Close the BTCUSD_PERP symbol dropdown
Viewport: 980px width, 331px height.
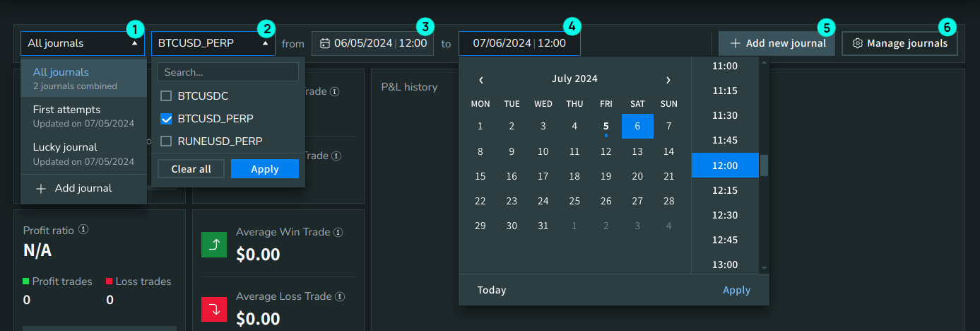265,43
